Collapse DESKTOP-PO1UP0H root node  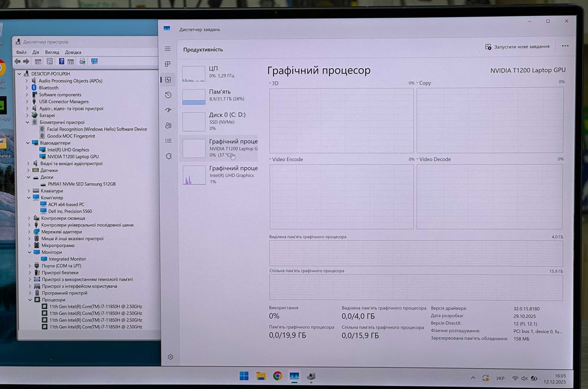point(19,74)
